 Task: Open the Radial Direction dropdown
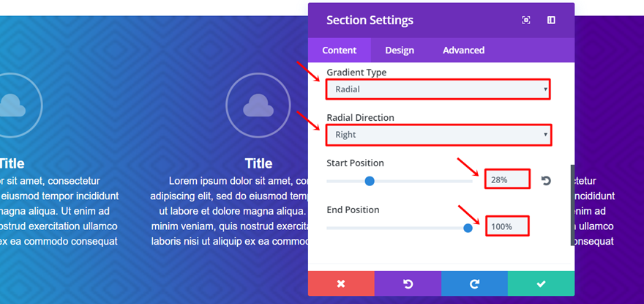coord(438,135)
